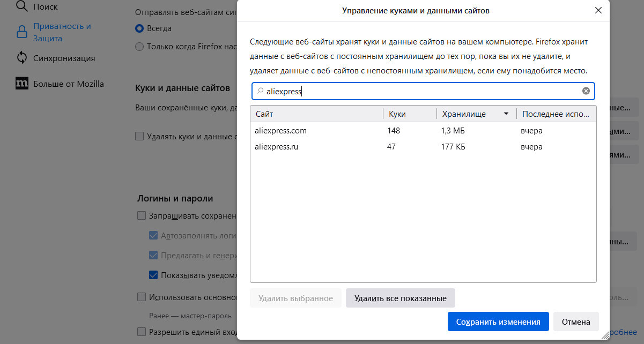Select the aliexpress.com row
The width and height of the screenshot is (644, 344).
[423, 130]
